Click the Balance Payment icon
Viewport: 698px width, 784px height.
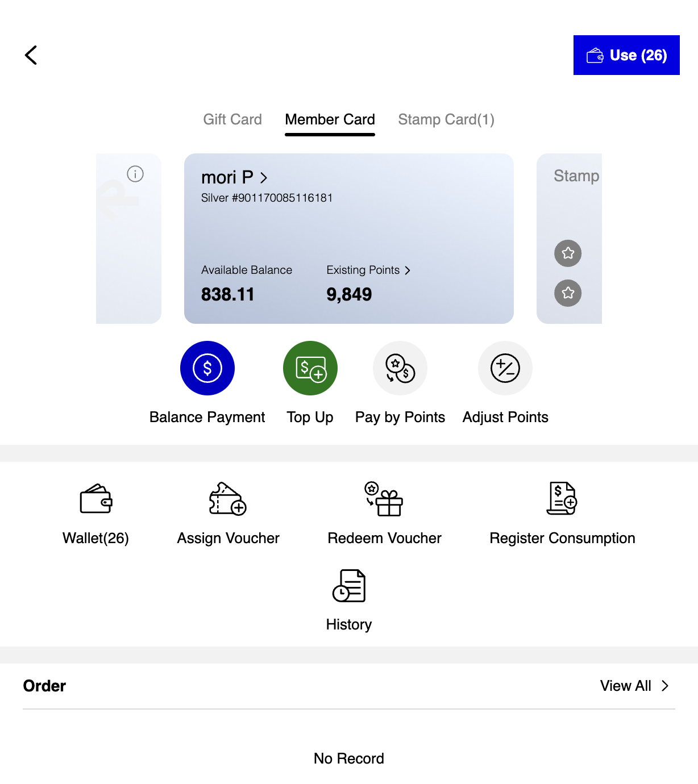207,368
